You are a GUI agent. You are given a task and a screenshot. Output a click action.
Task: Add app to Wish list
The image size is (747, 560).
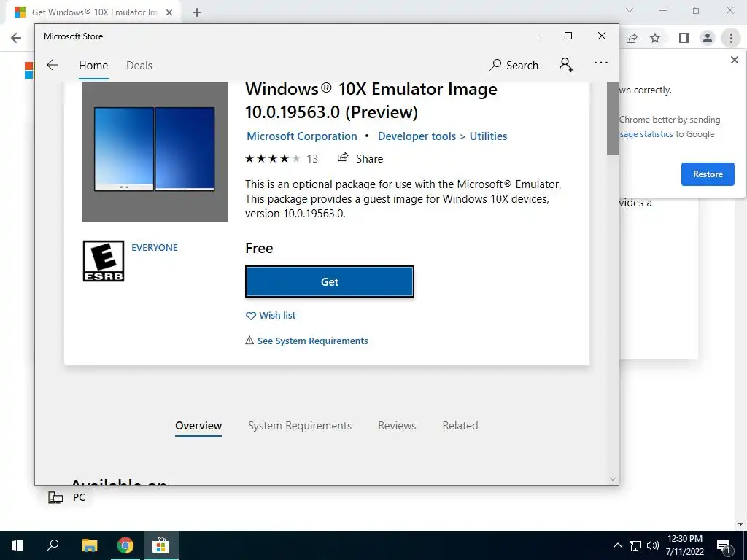270,315
